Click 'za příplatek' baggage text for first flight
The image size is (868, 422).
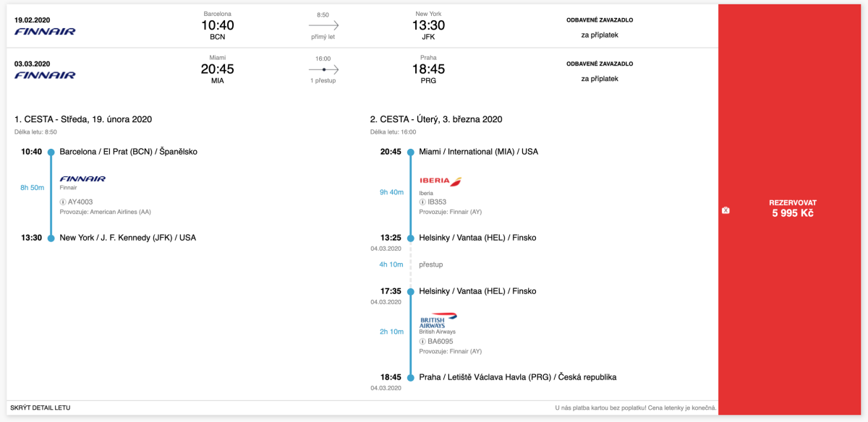coord(600,35)
